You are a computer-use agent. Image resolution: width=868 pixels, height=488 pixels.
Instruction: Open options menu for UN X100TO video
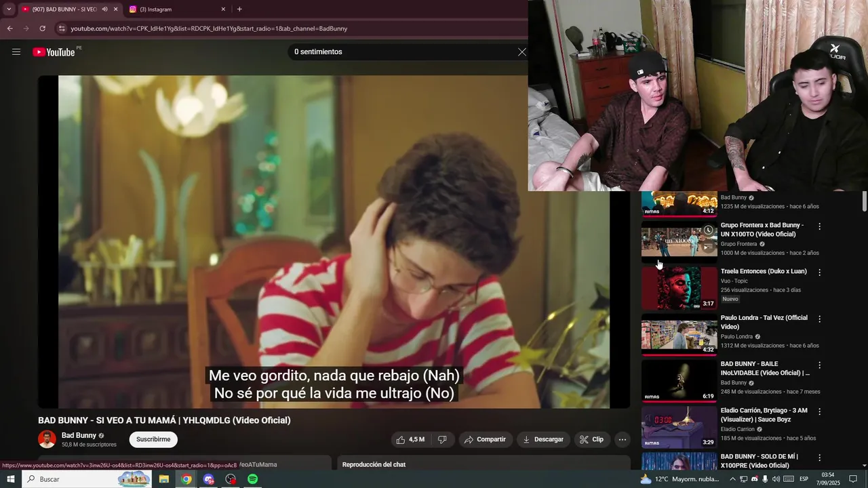coord(819,226)
